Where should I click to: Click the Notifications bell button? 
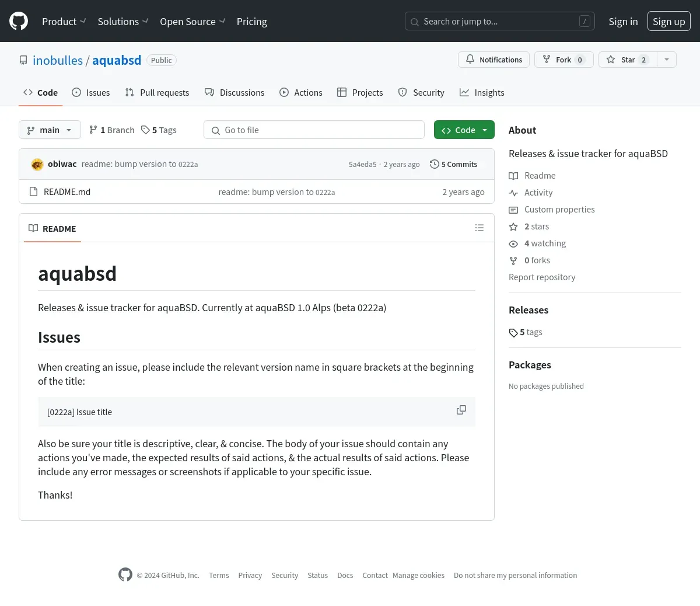click(494, 60)
